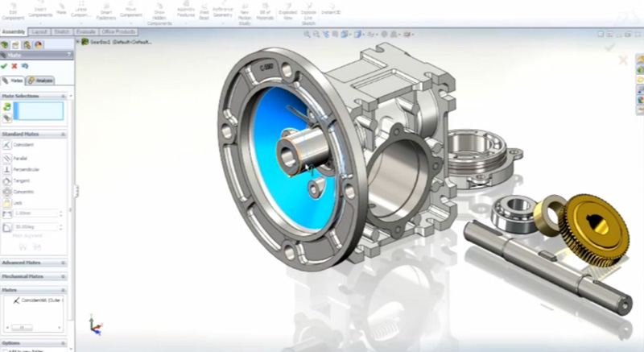
Task: Start a New Motion Study
Action: [245, 14]
